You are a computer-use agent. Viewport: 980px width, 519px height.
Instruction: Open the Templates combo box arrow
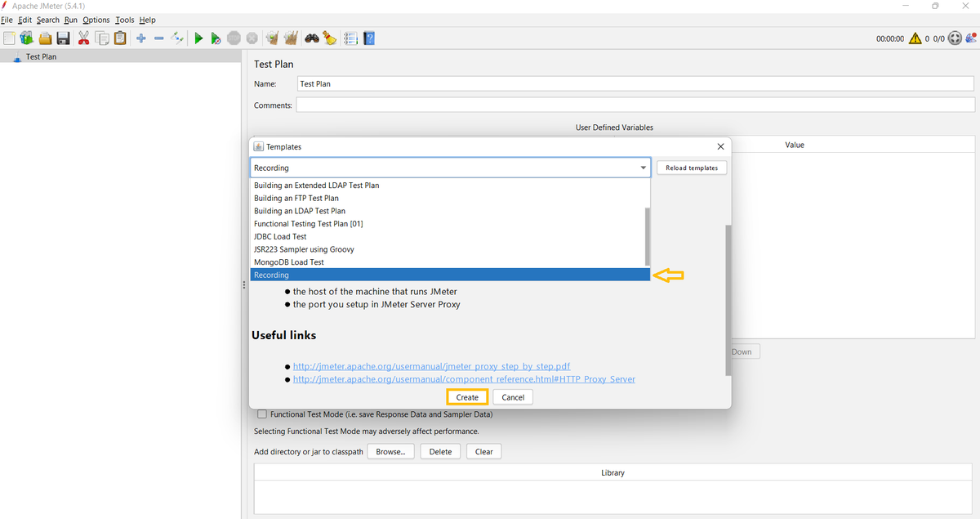point(644,168)
